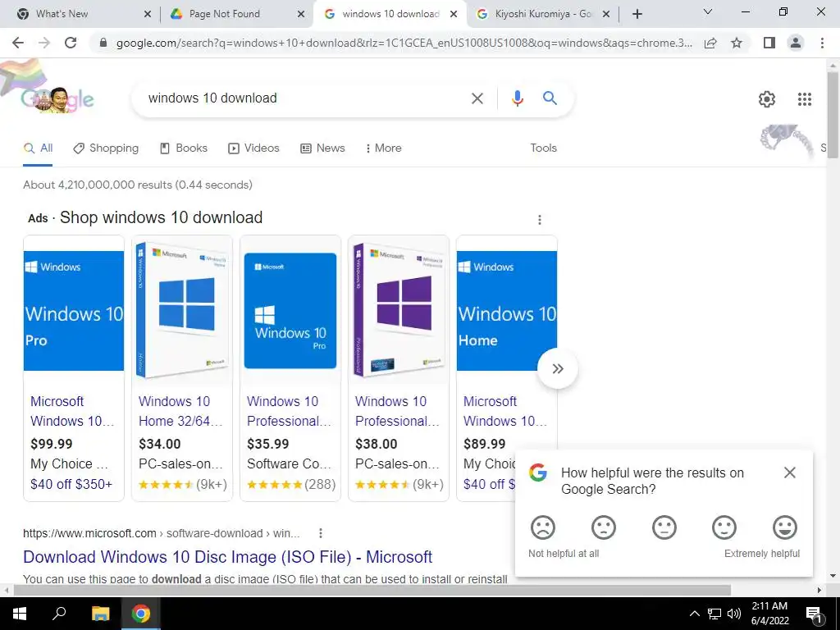This screenshot has width=840, height=630.
Task: Switch to News results
Action: point(322,148)
